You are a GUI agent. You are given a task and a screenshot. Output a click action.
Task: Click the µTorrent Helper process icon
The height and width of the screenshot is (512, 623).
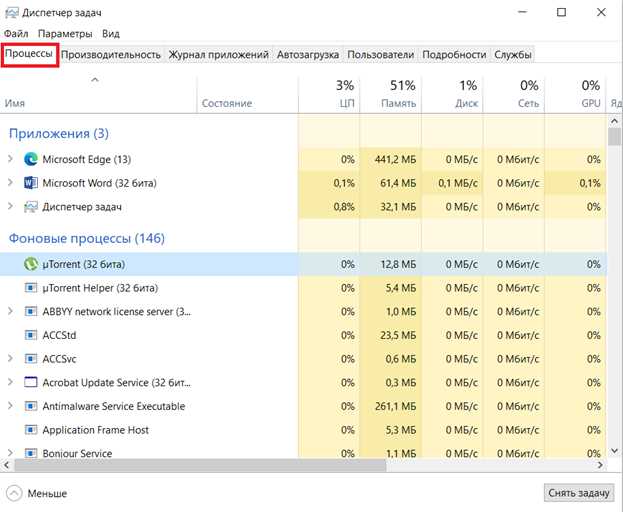[x=31, y=288]
